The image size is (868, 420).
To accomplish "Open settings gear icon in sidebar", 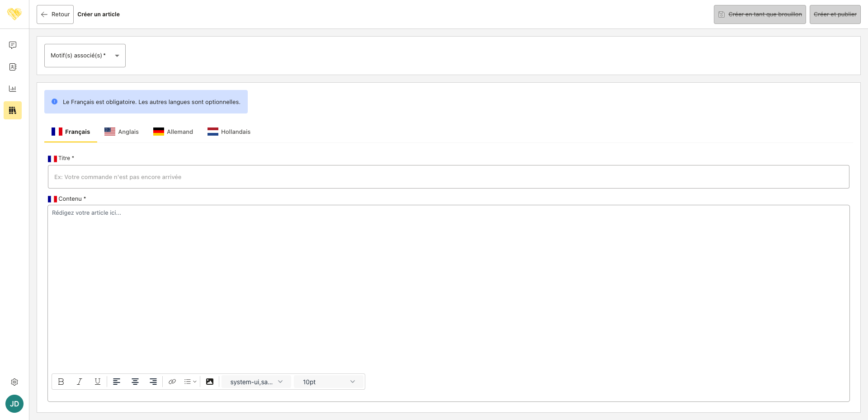I will click(x=14, y=382).
